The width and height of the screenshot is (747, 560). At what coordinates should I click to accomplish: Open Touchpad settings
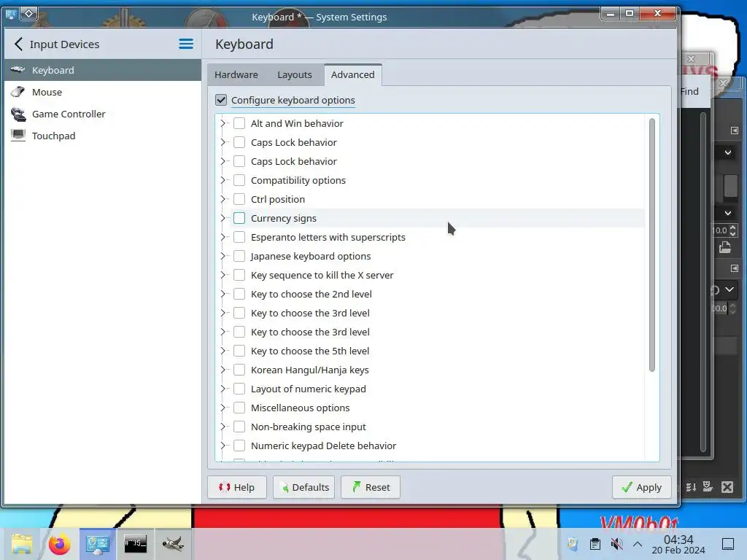(102, 136)
